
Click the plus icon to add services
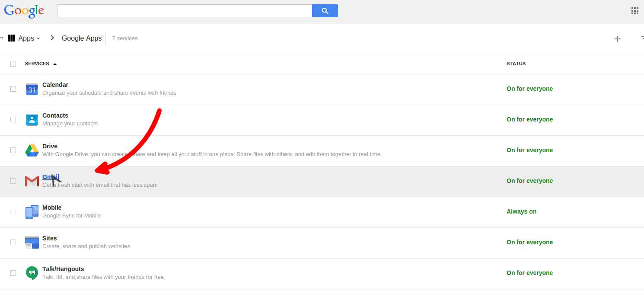click(618, 39)
